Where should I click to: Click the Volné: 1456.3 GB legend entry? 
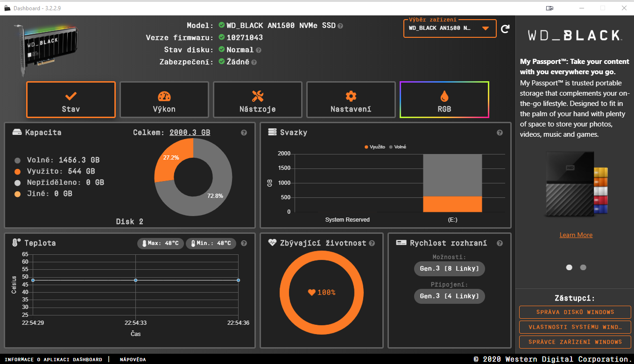[x=57, y=160]
